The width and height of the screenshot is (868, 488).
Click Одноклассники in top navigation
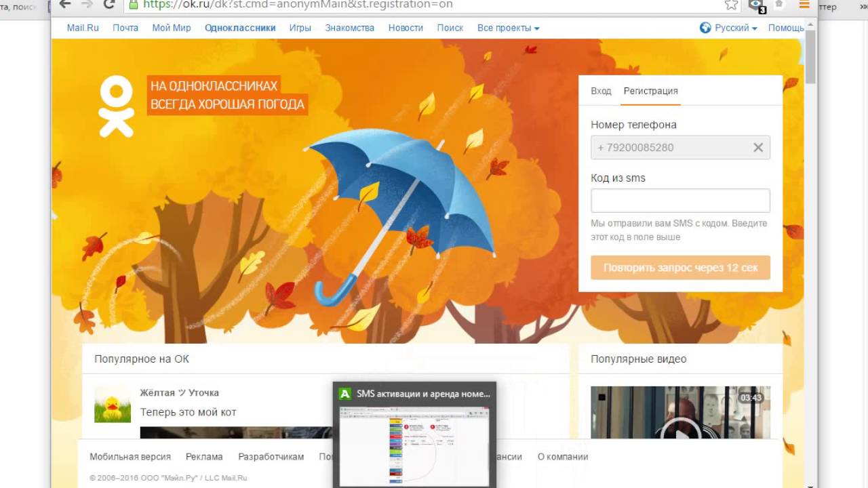click(240, 28)
